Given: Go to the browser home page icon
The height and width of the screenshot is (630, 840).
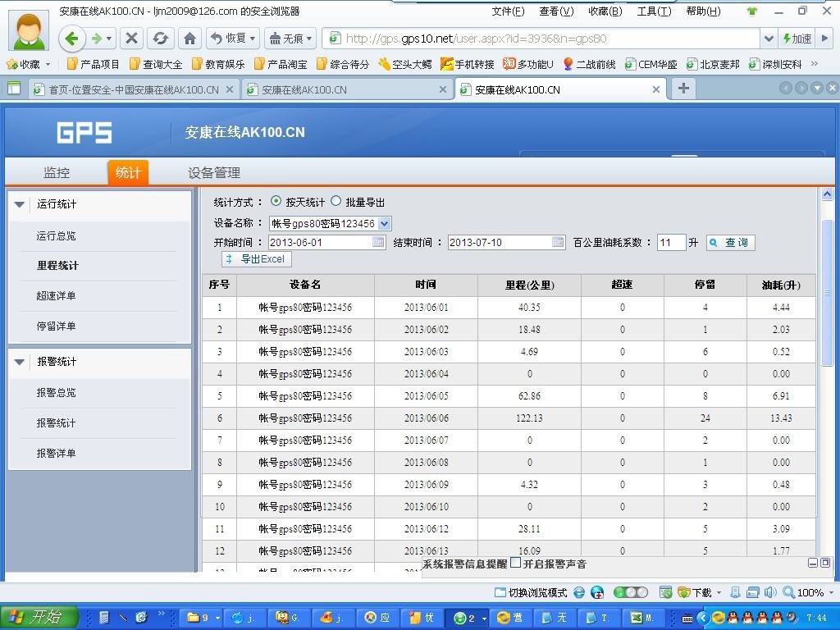Looking at the screenshot, I should (x=189, y=39).
